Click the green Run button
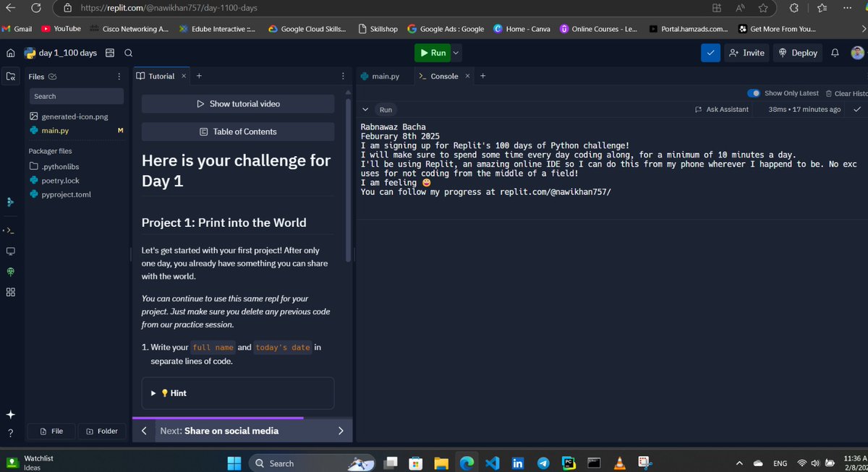 click(x=433, y=53)
